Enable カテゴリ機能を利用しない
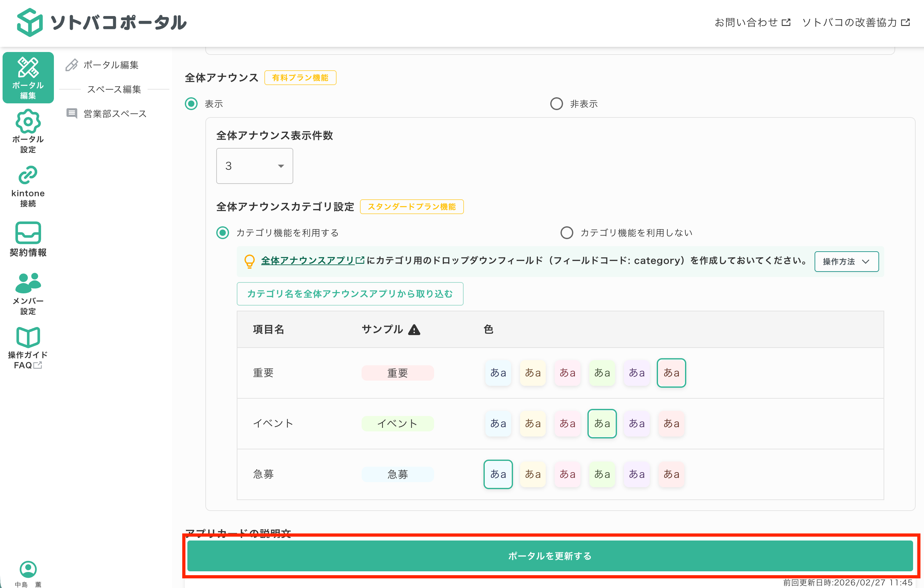Image resolution: width=924 pixels, height=588 pixels. [x=567, y=233]
